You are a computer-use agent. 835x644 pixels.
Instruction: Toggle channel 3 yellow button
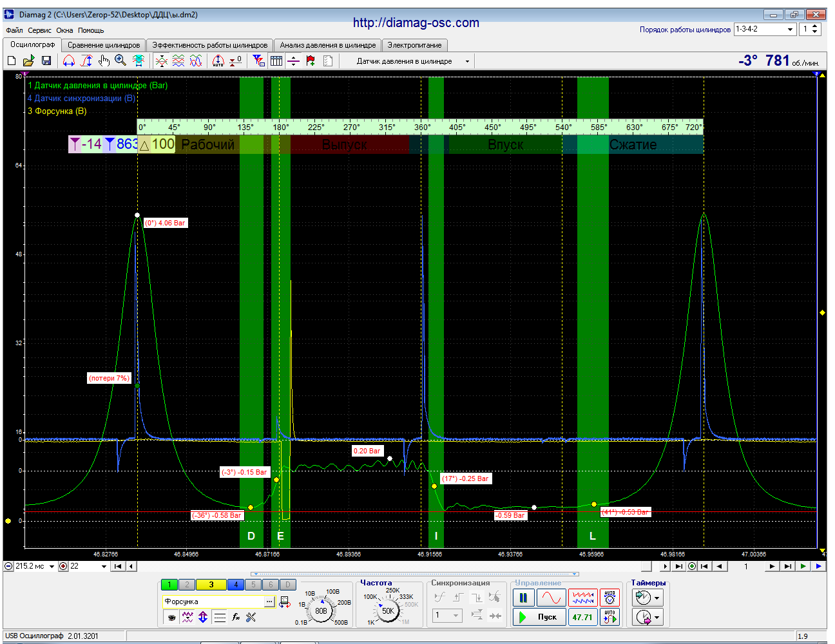211,585
